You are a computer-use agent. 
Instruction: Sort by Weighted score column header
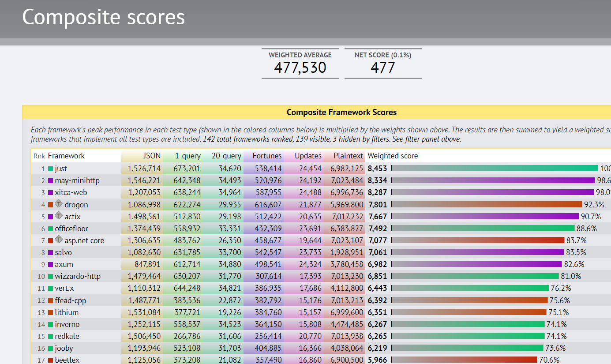pos(393,156)
